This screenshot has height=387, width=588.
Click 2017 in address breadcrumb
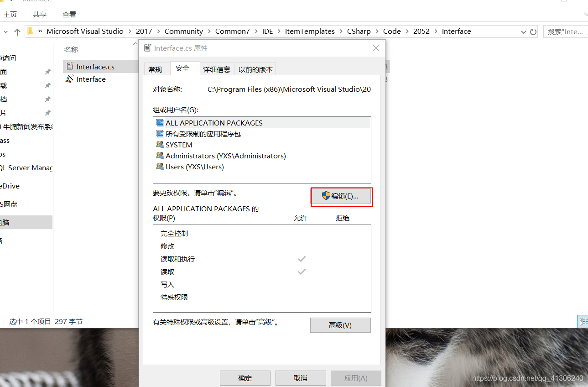click(x=144, y=31)
